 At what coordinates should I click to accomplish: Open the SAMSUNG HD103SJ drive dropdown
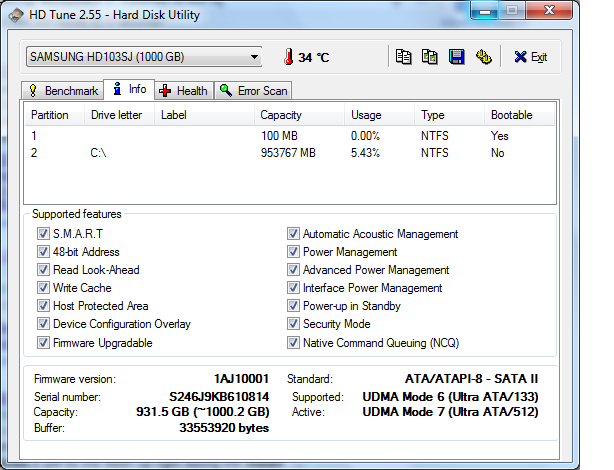[x=143, y=57]
